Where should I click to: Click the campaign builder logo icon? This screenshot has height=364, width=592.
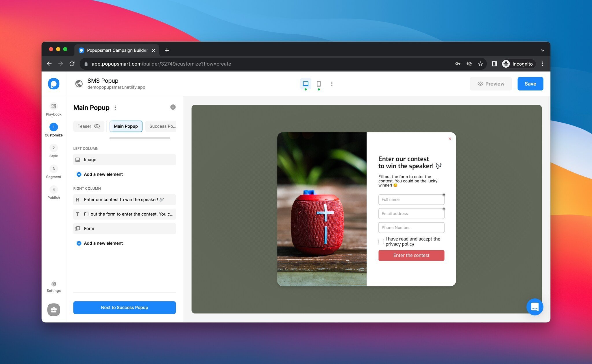tap(53, 83)
